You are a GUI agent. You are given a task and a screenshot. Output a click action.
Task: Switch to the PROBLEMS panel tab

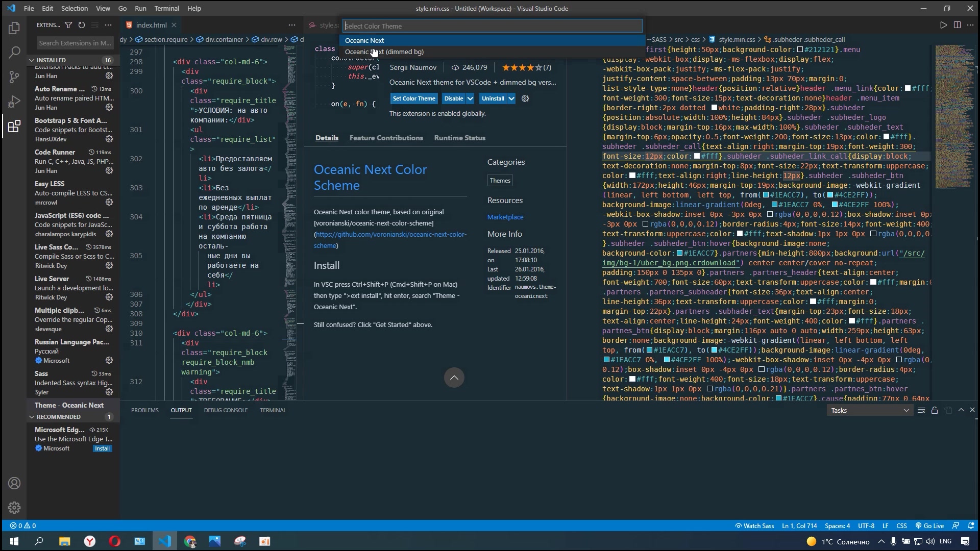pyautogui.click(x=144, y=410)
